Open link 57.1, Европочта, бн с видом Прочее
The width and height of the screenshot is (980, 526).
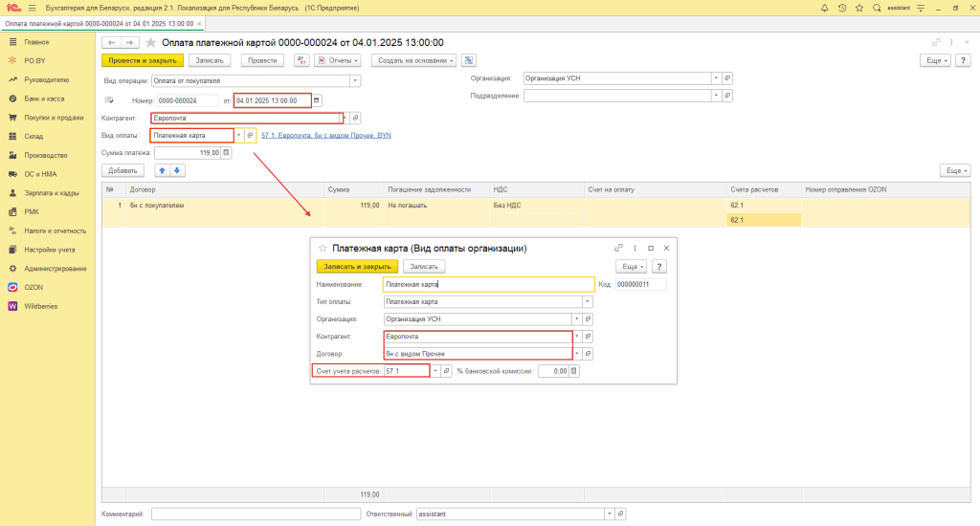point(326,136)
